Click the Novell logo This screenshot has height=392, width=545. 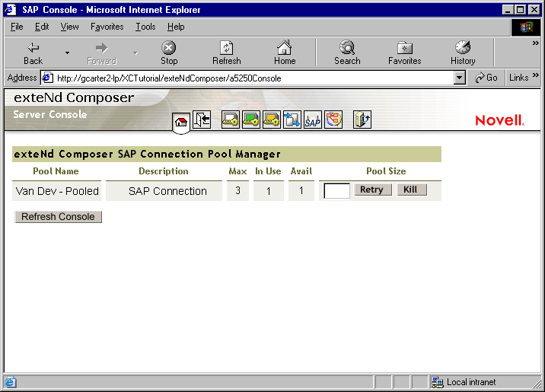click(499, 120)
